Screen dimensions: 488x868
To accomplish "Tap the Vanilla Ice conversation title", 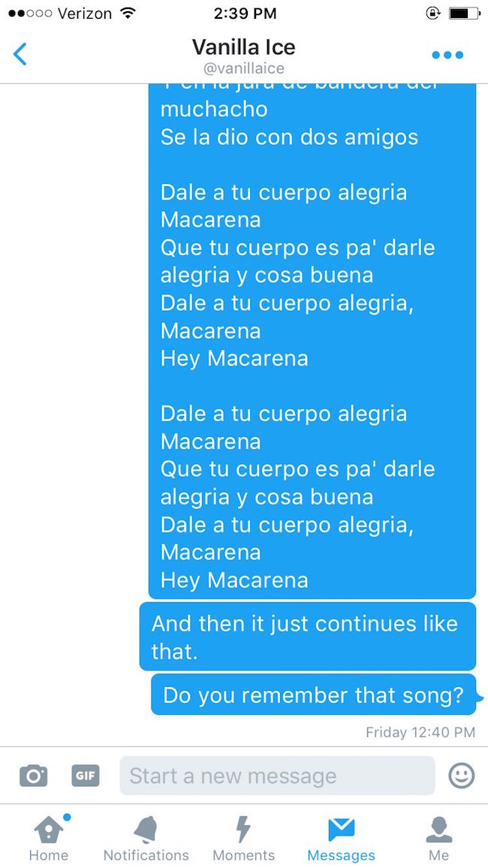I will point(243,47).
